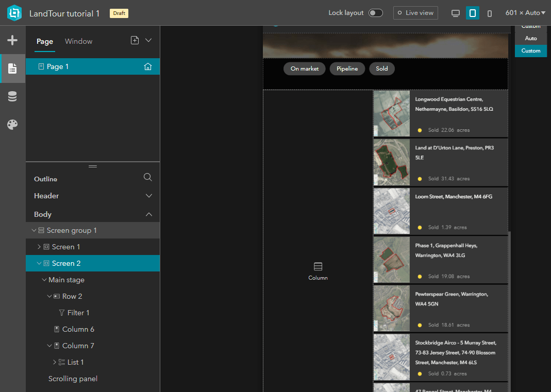Image resolution: width=551 pixels, height=392 pixels.
Task: Collapse Screen group 1 tree node
Action: click(34, 230)
